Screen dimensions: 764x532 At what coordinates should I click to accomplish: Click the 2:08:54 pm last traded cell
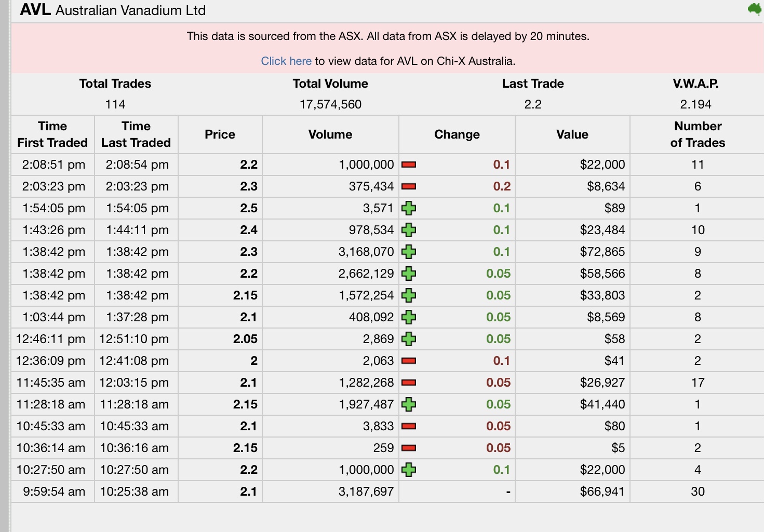click(x=136, y=165)
